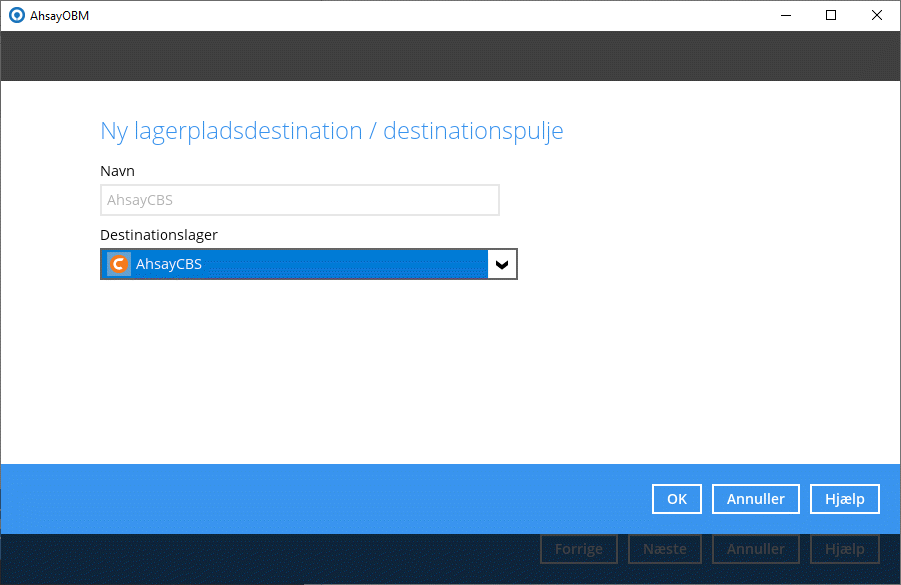This screenshot has width=901, height=585.
Task: Maximize the AhsayOBM window
Action: (x=830, y=16)
